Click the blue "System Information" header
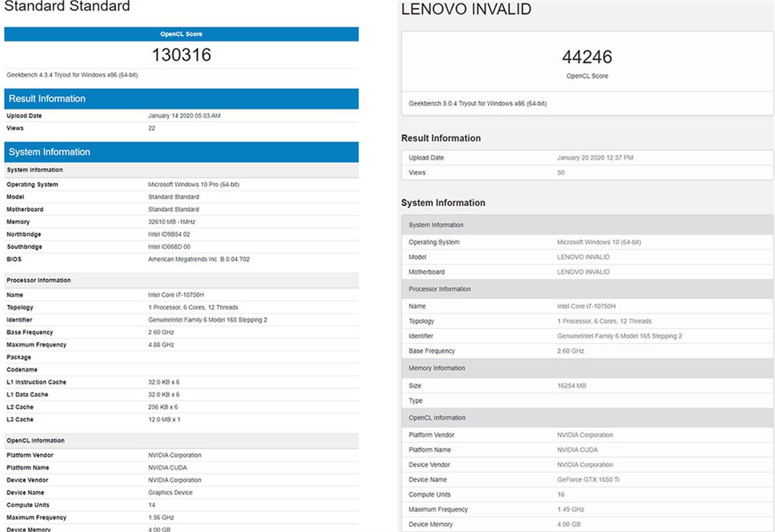Viewport: 775px width, 532px height. [x=49, y=152]
